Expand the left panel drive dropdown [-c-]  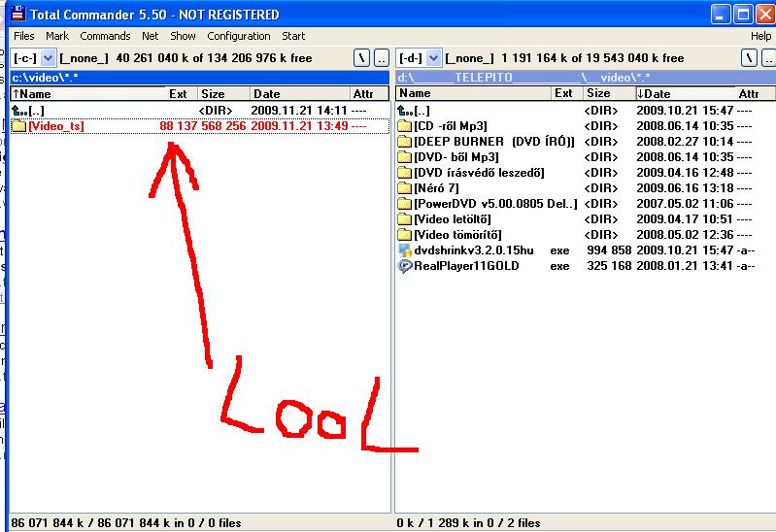click(x=48, y=58)
